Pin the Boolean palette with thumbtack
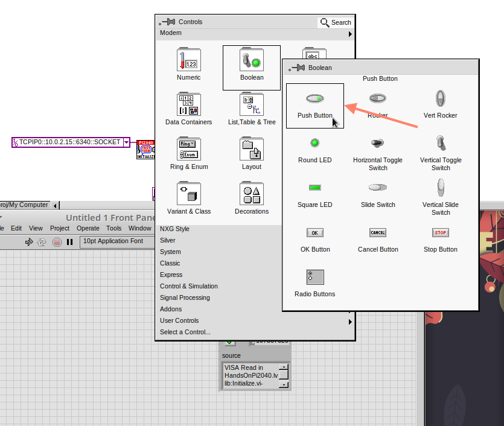The image size is (504, 426). pos(297,68)
